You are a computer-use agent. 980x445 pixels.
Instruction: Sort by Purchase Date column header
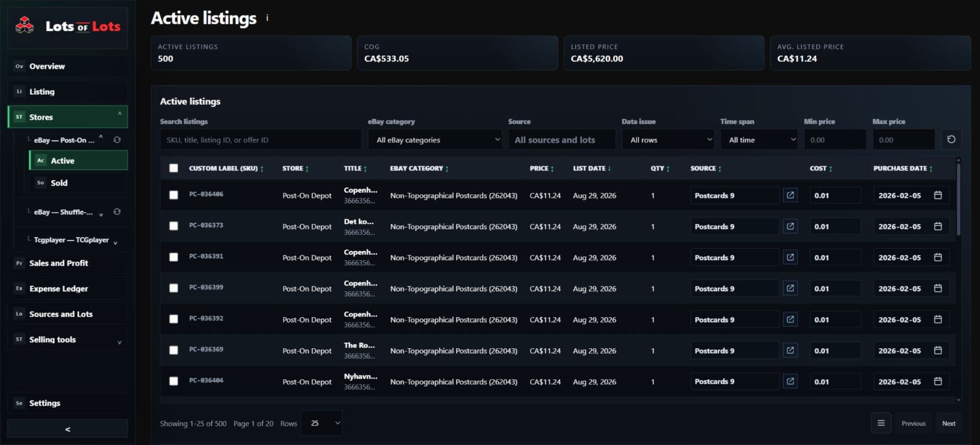(903, 168)
